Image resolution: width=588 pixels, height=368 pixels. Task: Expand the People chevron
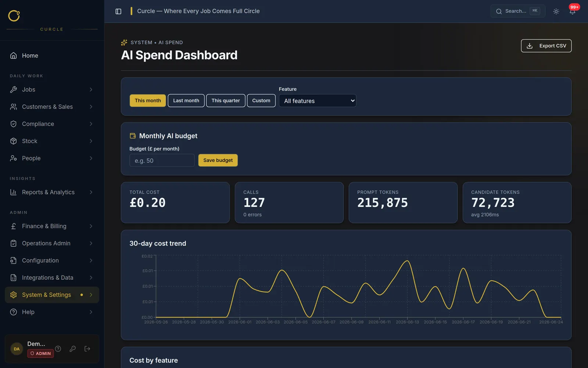pos(91,158)
